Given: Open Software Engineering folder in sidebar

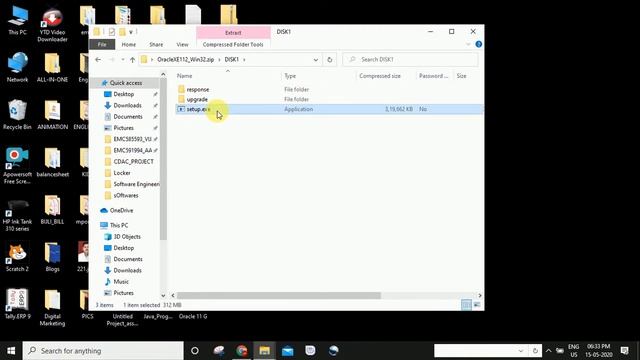Looking at the screenshot, I should pyautogui.click(x=136, y=184).
